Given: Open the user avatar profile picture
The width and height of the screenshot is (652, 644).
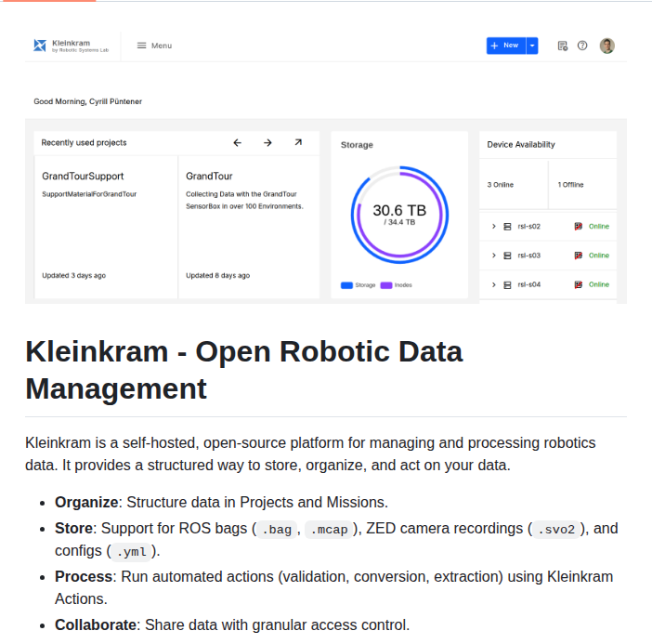Looking at the screenshot, I should pos(606,46).
